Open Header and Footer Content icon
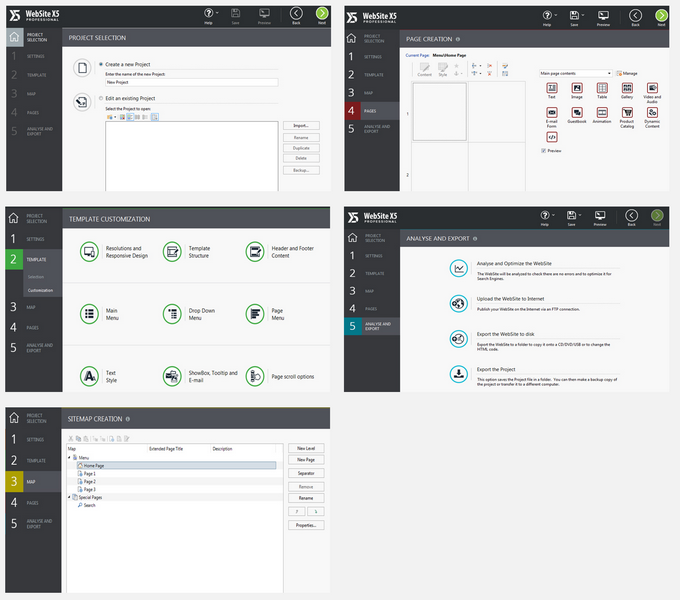 tap(255, 252)
